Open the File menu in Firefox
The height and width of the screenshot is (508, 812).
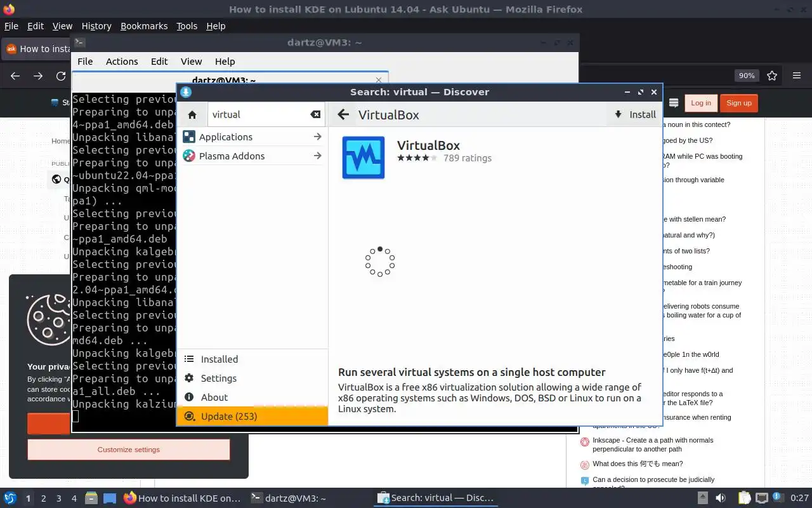tap(11, 26)
